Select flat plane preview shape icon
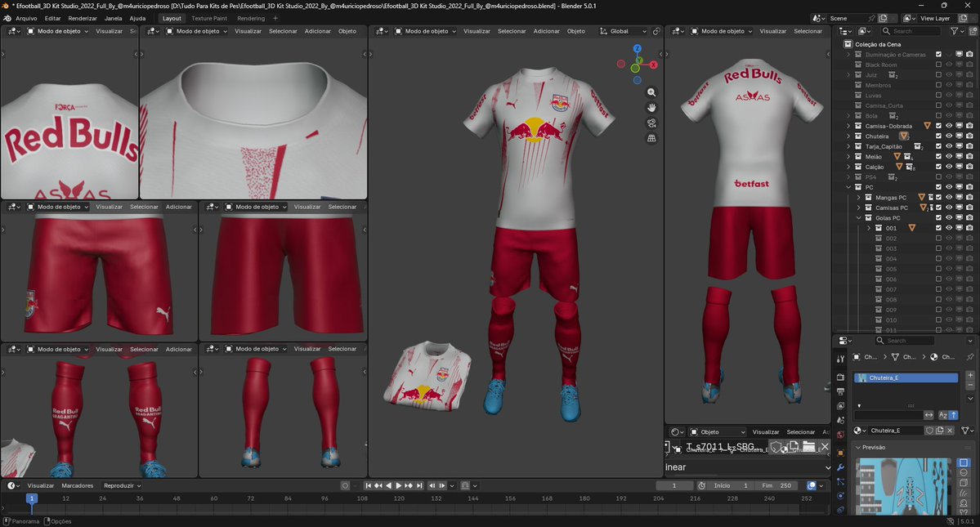Image resolution: width=980 pixels, height=527 pixels. (964, 462)
